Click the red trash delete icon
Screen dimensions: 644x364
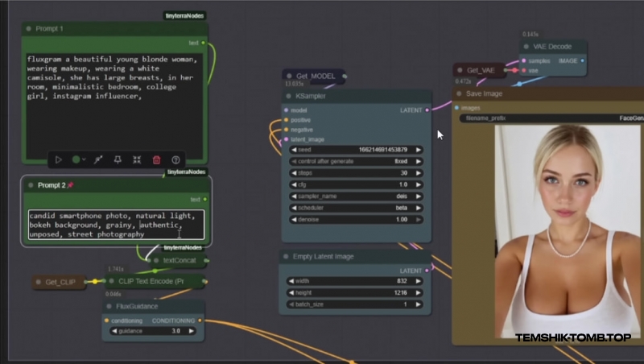pos(156,160)
